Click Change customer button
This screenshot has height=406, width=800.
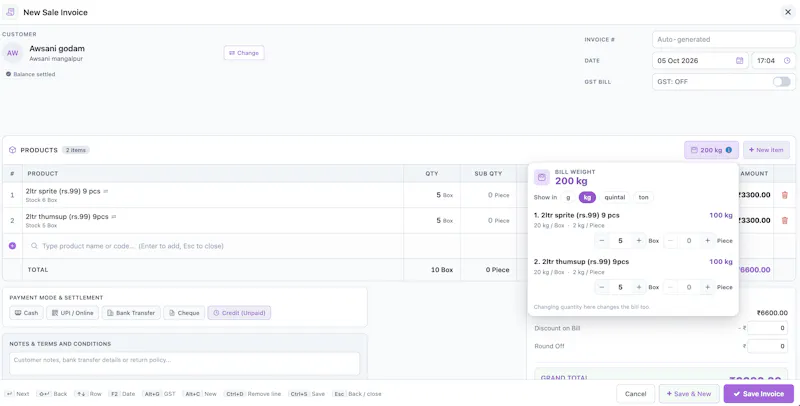244,53
